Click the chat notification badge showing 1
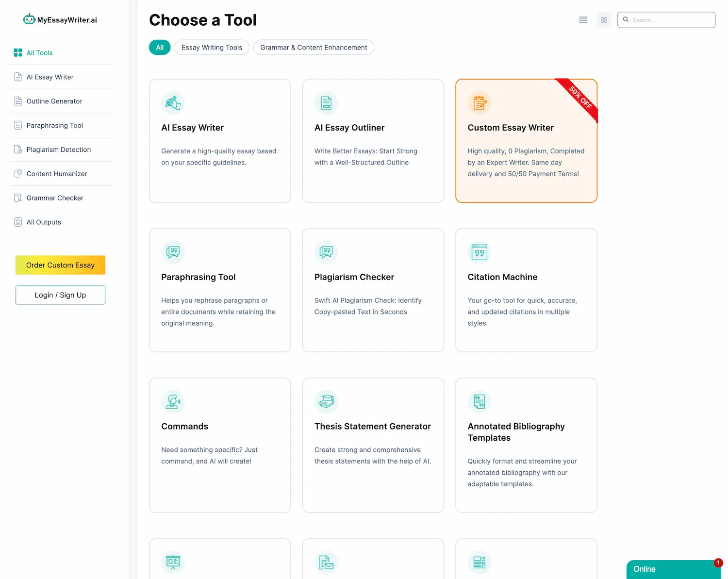Screen dimensions: 728x579 coord(718,563)
